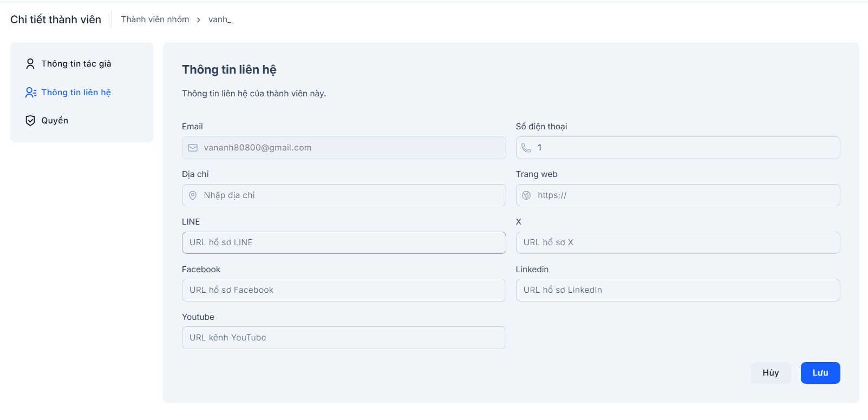Select the LinkedIn profile URL field
Screen dimensions: 868x420
(677, 290)
